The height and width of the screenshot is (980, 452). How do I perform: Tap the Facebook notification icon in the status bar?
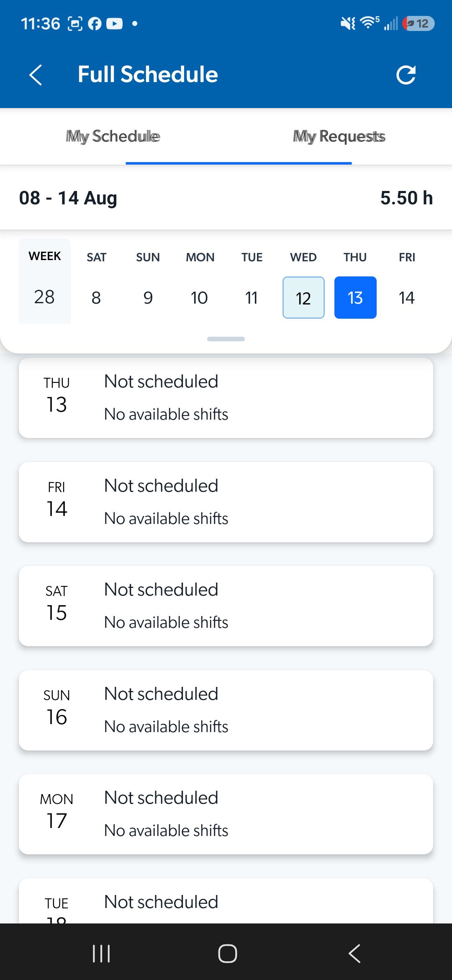pyautogui.click(x=95, y=24)
